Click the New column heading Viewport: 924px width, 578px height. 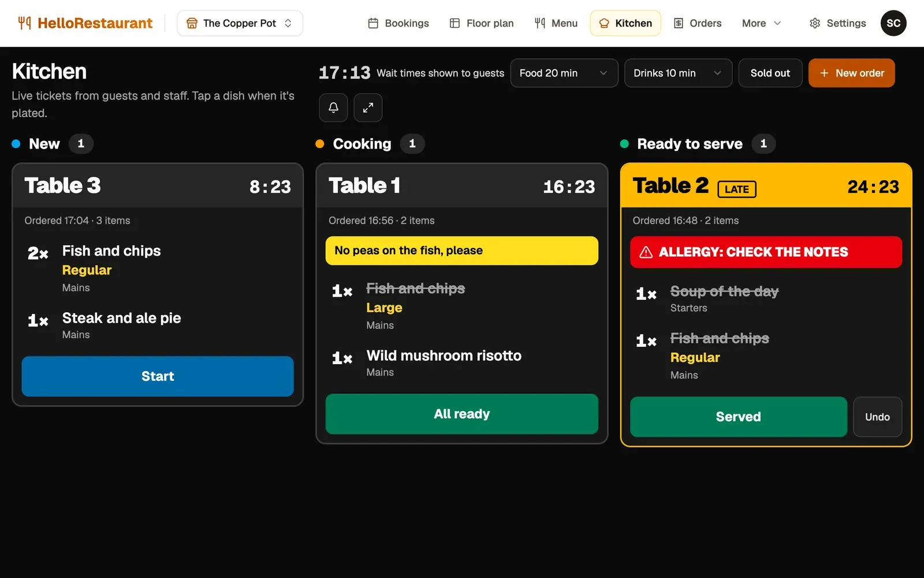pyautogui.click(x=44, y=144)
